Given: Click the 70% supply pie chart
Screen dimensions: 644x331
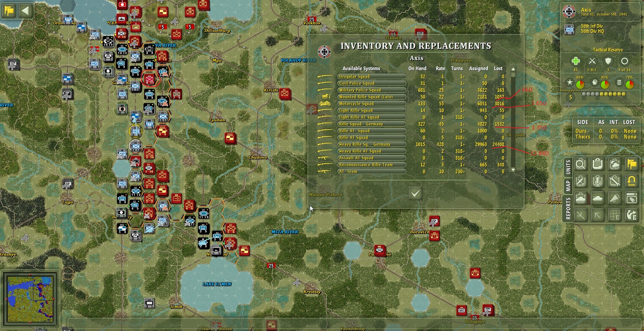Looking at the screenshot, I should pos(629,84).
